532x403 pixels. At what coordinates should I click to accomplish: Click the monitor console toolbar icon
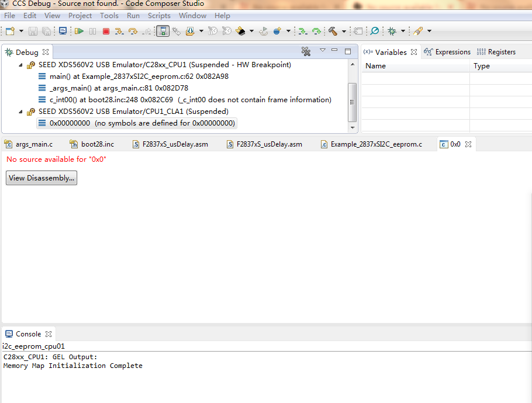(x=63, y=31)
